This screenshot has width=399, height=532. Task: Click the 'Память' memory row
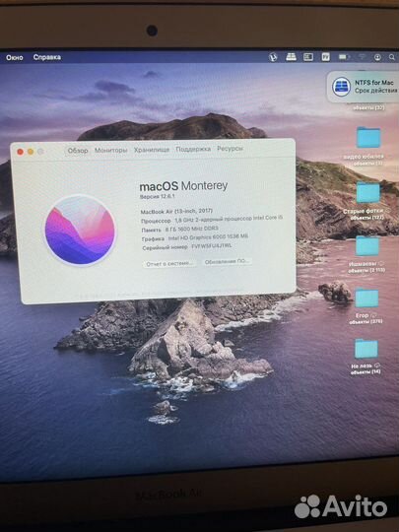tap(180, 230)
